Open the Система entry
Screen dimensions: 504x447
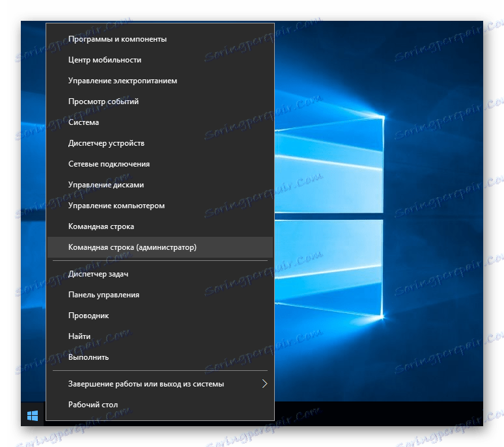(160, 122)
